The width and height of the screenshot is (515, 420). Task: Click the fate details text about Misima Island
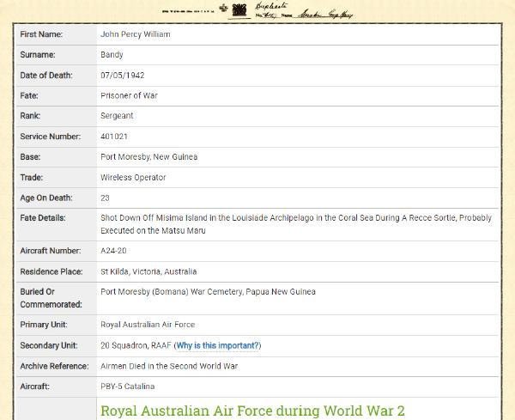click(x=296, y=224)
